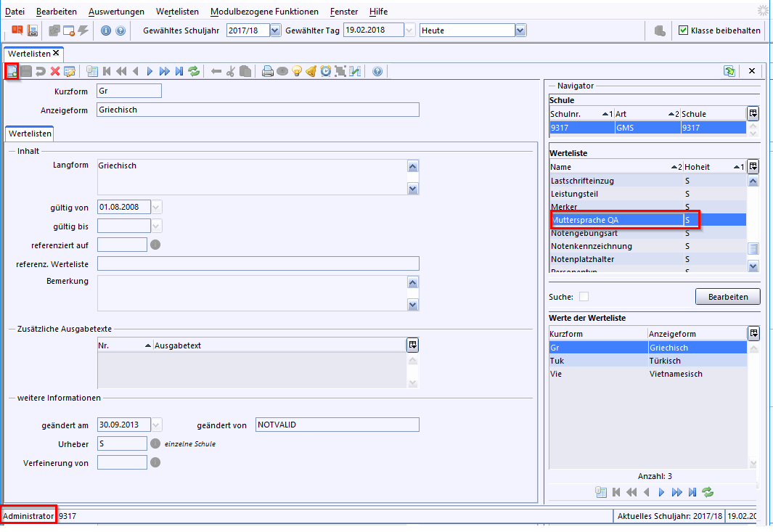
Task: Click the green refresh icon above Navigator
Action: coord(729,71)
